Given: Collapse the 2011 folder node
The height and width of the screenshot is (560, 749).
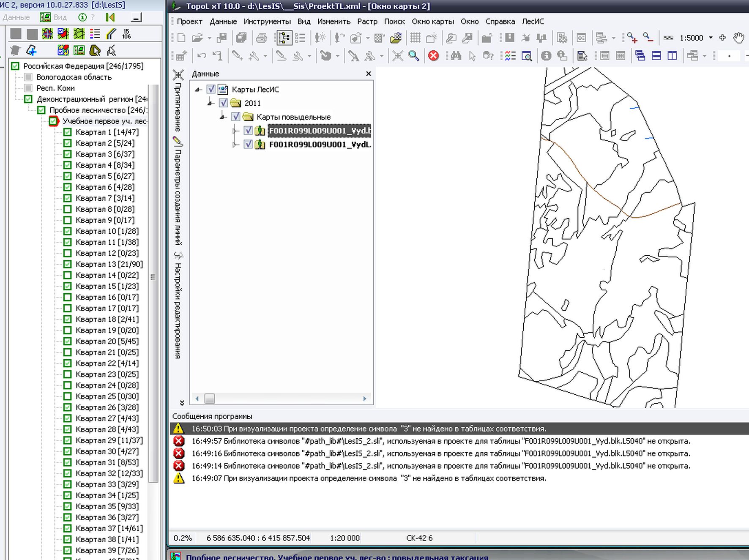Looking at the screenshot, I should tap(210, 103).
